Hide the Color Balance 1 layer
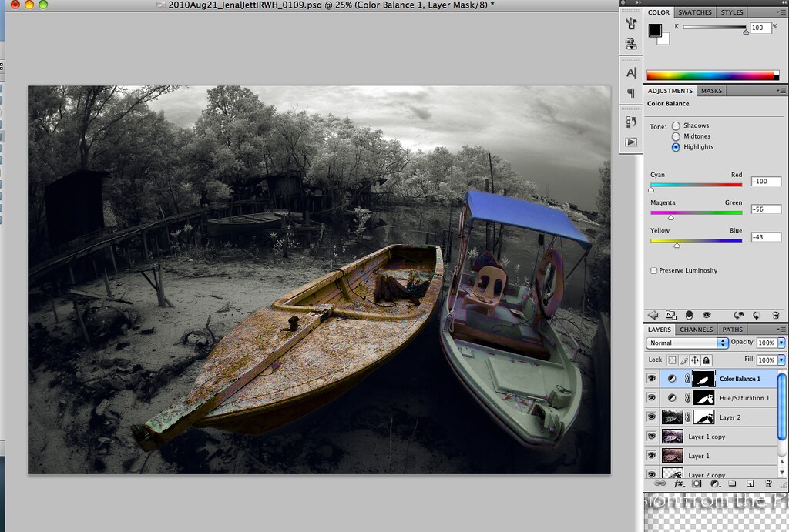 pos(652,378)
